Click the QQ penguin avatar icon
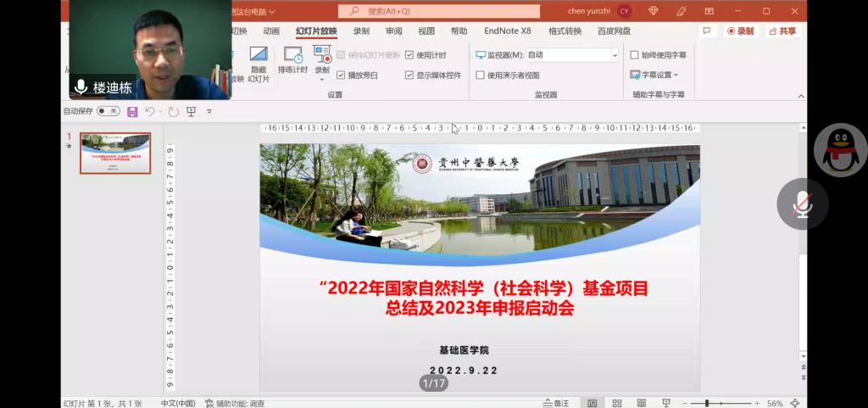 coord(840,150)
